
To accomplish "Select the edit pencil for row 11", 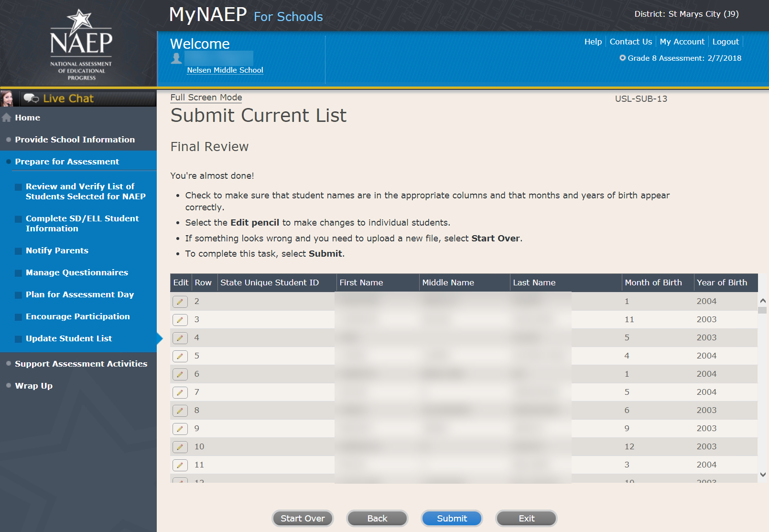I will coord(180,465).
